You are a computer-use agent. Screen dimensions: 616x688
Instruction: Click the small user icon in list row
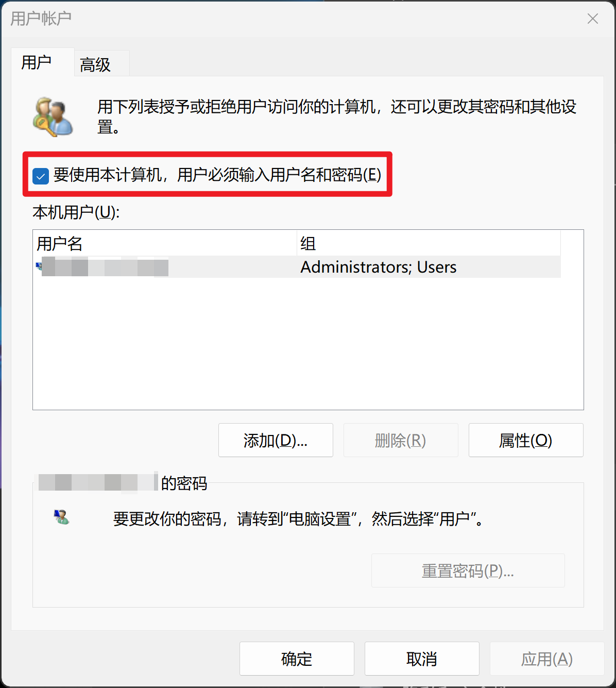click(x=39, y=267)
